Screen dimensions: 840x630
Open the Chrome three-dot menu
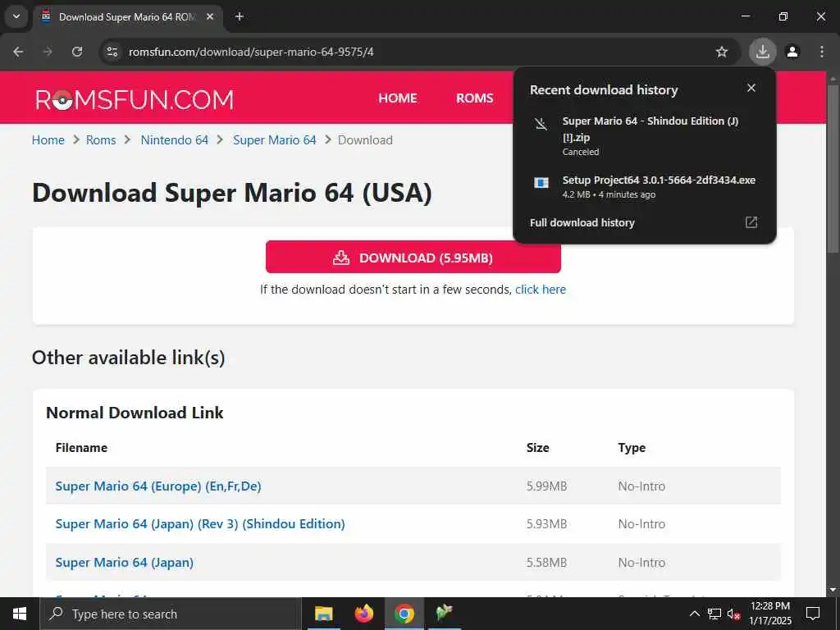pyautogui.click(x=822, y=52)
